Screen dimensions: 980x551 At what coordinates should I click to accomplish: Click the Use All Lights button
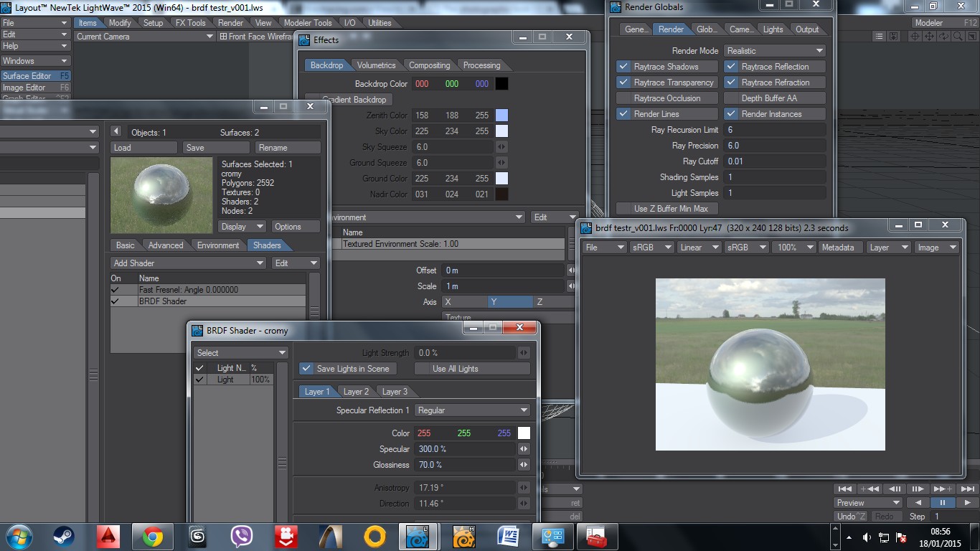click(472, 369)
